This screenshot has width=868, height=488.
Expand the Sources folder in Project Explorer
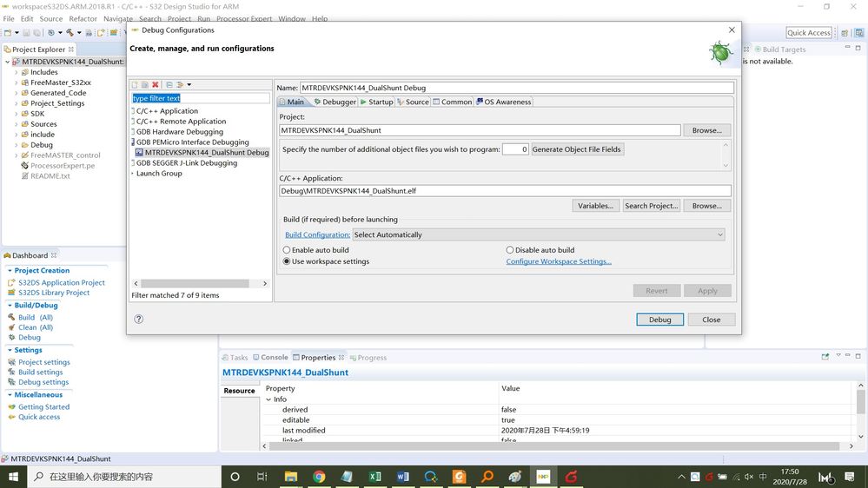coord(16,124)
